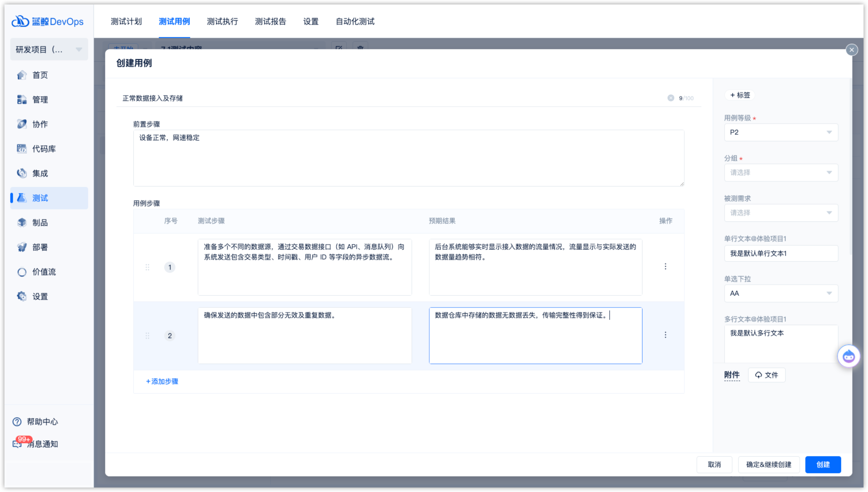Expand the 用例等级 P2 dropdown

(x=781, y=132)
